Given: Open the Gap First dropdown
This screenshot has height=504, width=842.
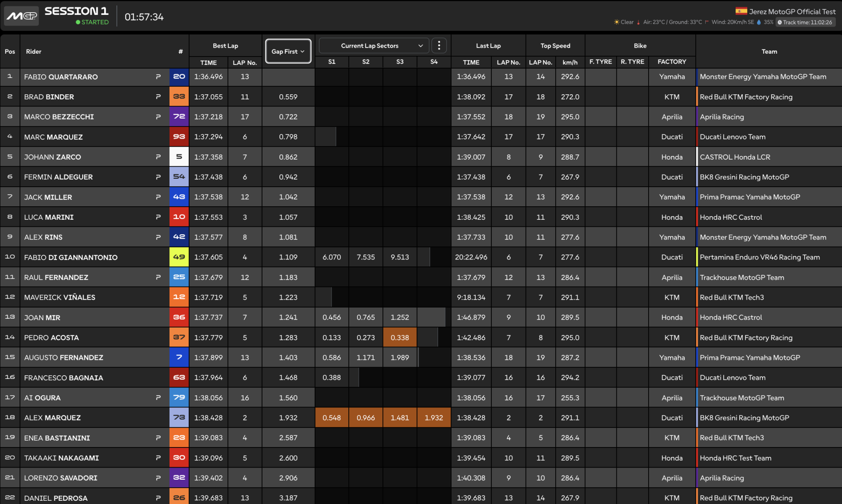Looking at the screenshot, I should [x=288, y=51].
